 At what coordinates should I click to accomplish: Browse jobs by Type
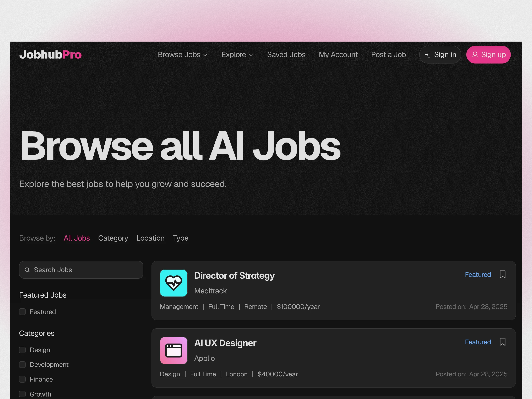tap(181, 238)
